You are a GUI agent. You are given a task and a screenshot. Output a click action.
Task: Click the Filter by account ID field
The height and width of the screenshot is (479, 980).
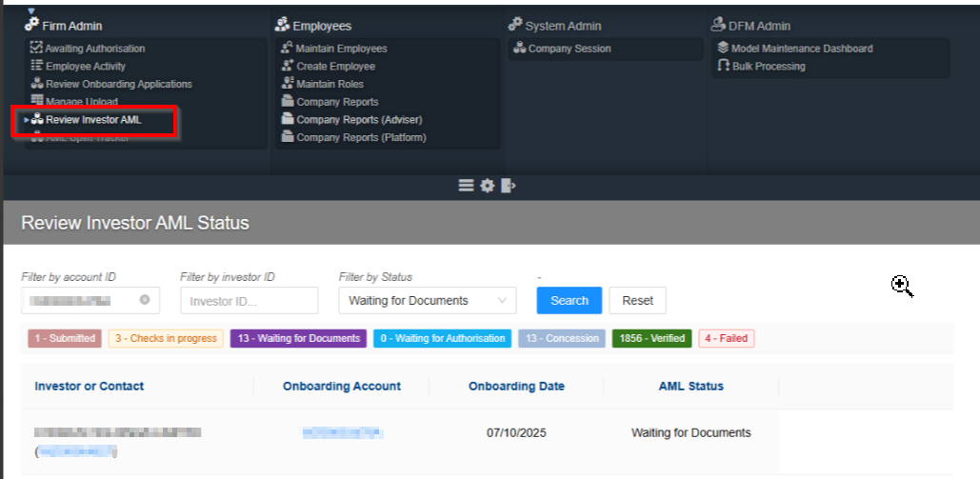90,300
